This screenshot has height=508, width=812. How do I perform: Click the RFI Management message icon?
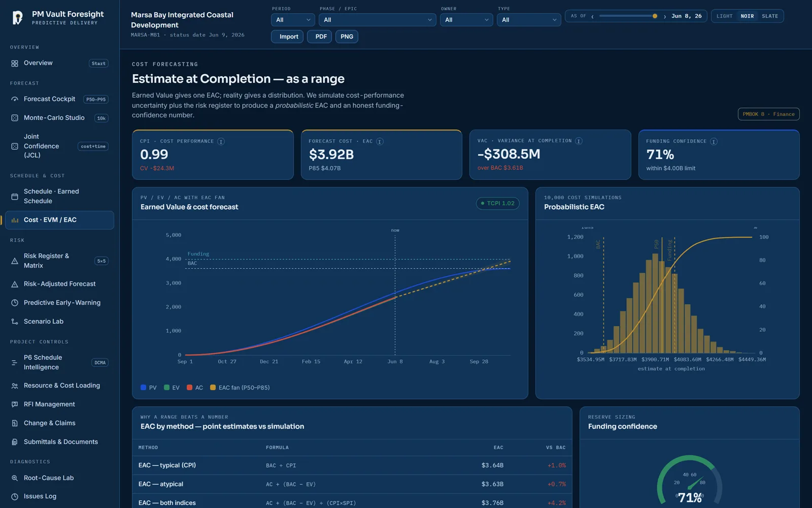(x=15, y=404)
